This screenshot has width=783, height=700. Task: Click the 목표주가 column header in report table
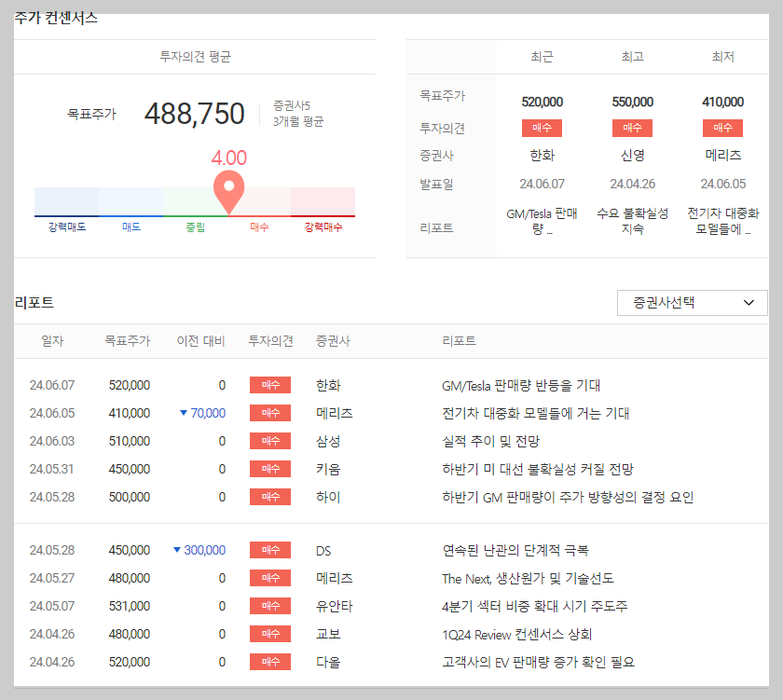tap(128, 341)
